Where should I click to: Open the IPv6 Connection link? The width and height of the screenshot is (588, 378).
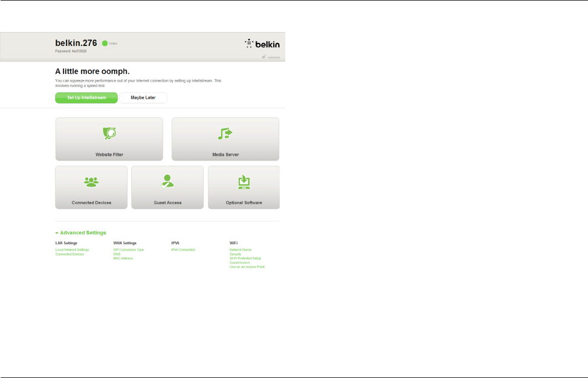(183, 250)
